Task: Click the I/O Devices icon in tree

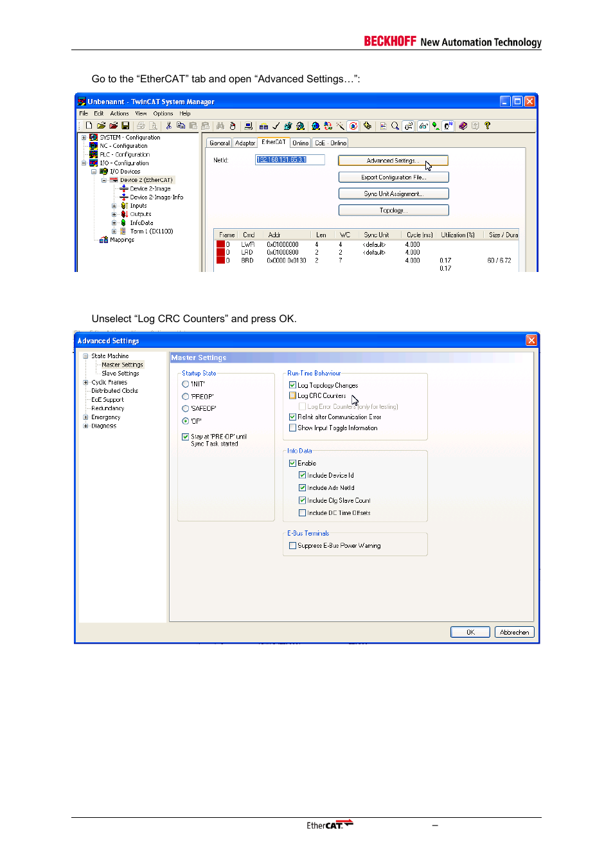Action: [x=103, y=172]
